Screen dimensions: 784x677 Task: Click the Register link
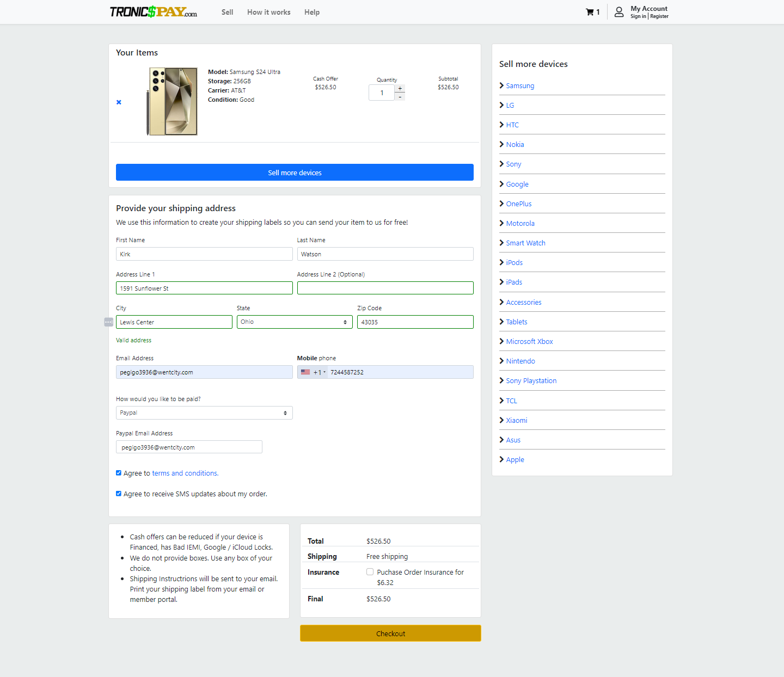[x=659, y=16]
